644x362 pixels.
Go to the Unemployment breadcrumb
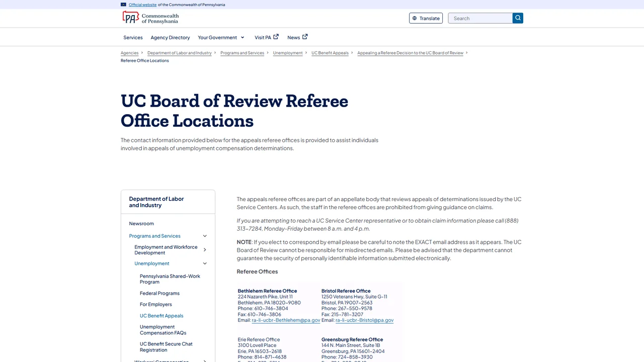click(x=288, y=53)
